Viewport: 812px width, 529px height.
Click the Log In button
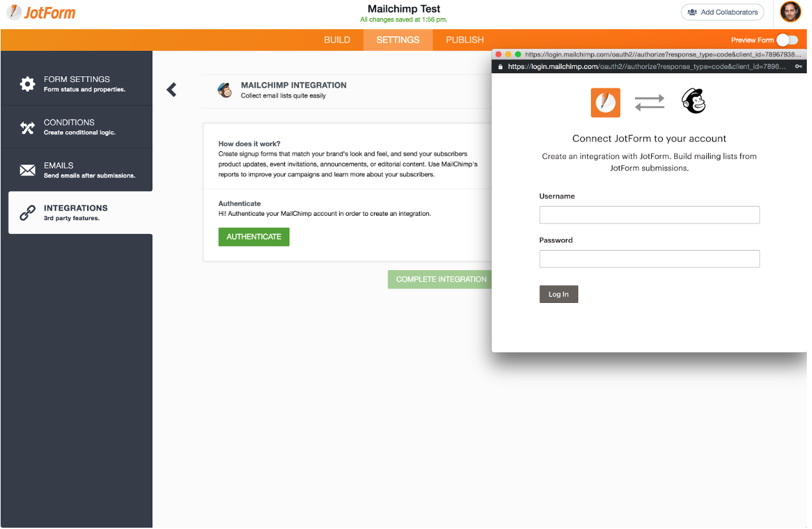point(559,294)
